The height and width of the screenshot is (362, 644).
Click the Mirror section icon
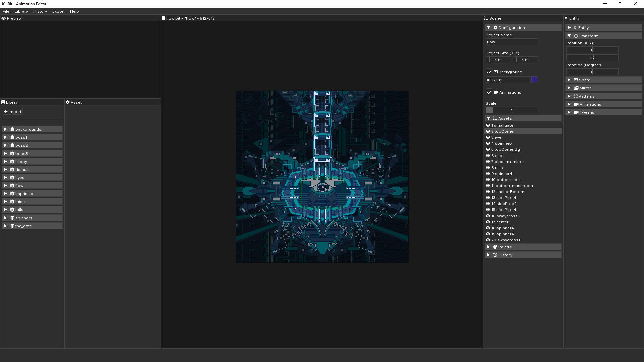[x=576, y=88]
